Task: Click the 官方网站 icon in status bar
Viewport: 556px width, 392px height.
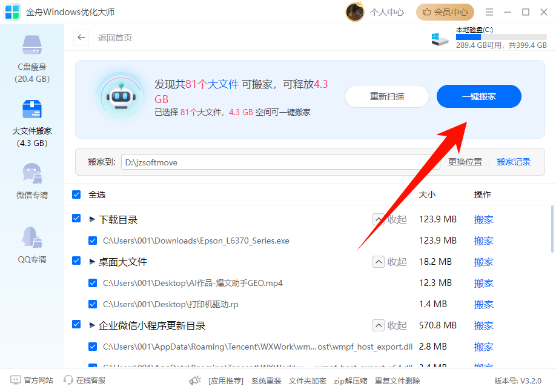Action: tap(15, 380)
